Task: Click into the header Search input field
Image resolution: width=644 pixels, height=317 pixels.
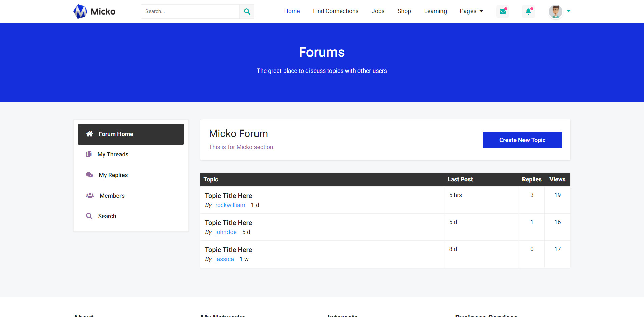Action: [190, 11]
